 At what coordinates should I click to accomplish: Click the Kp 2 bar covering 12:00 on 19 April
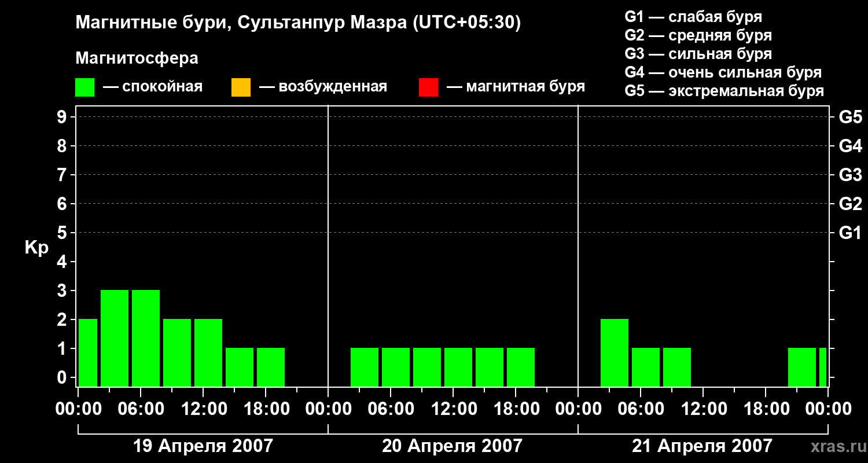pos(208,352)
